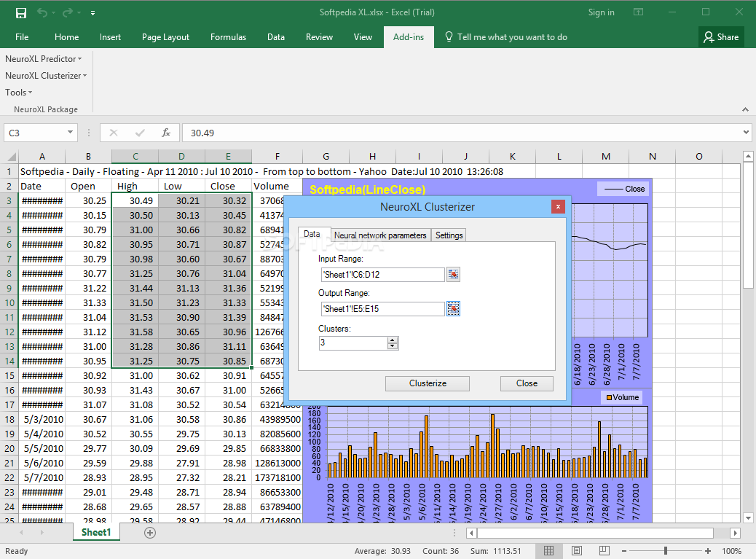Increase Clusters with the up arrow
756x559 pixels.
point(393,340)
